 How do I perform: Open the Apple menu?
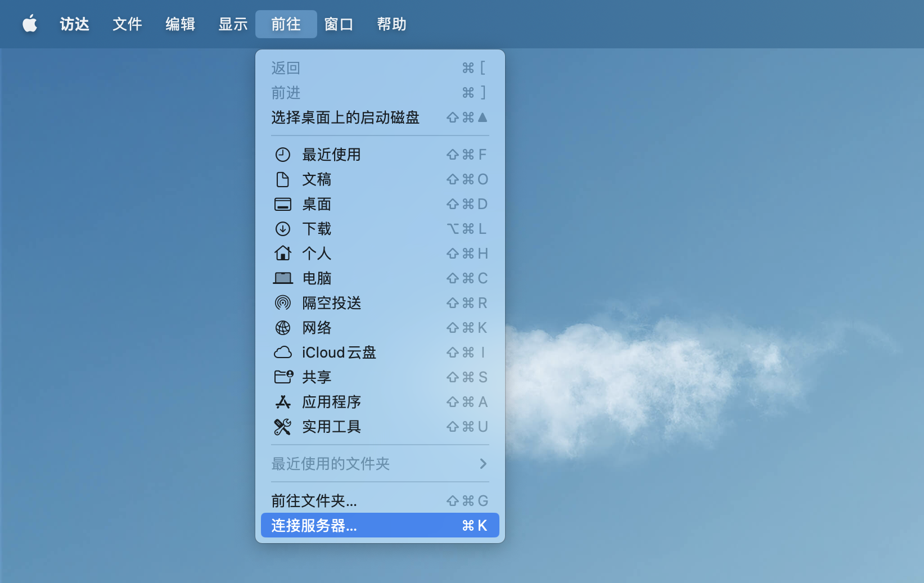pyautogui.click(x=29, y=24)
